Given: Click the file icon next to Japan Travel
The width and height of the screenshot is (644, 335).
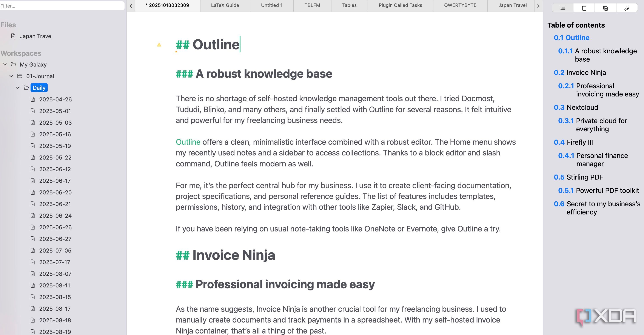Looking at the screenshot, I should coord(13,36).
